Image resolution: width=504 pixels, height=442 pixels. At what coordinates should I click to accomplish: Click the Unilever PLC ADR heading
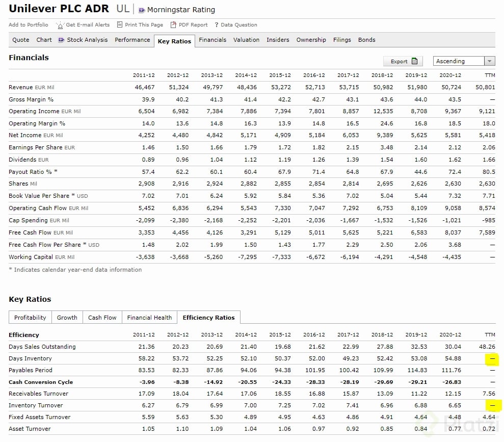coord(59,9)
